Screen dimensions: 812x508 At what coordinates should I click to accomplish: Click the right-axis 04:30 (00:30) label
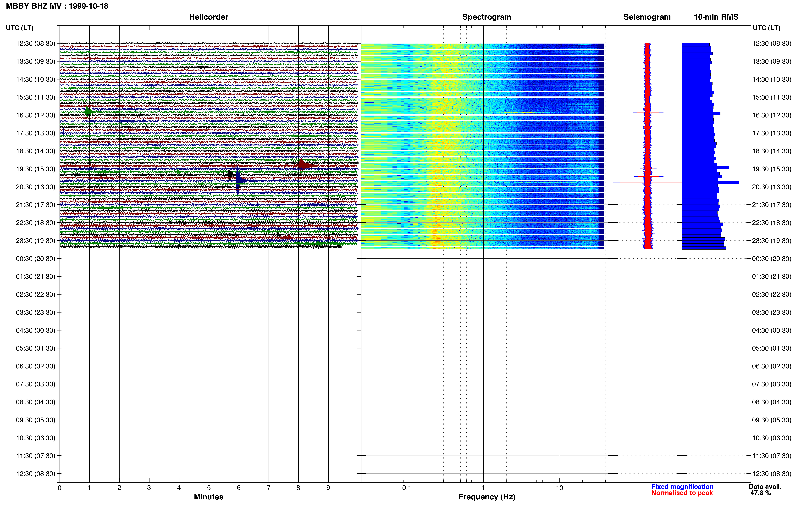tap(772, 330)
